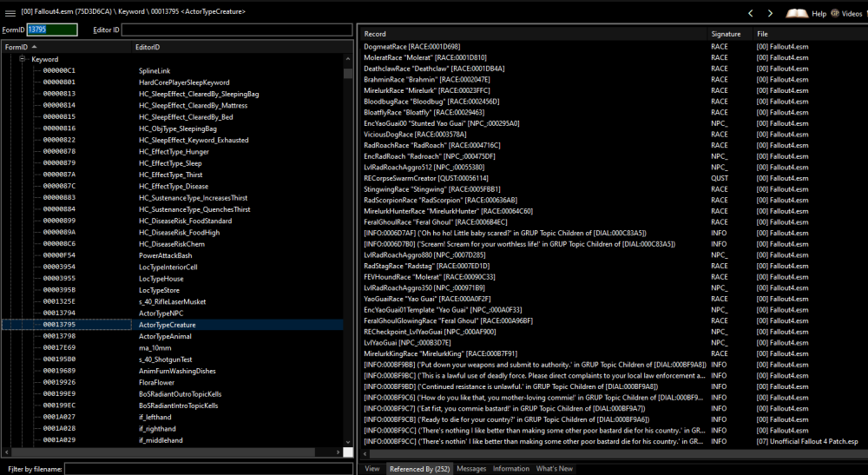Select s_40_RifleLaserMusket row
Viewport: 868px width, 475px height.
pos(173,301)
